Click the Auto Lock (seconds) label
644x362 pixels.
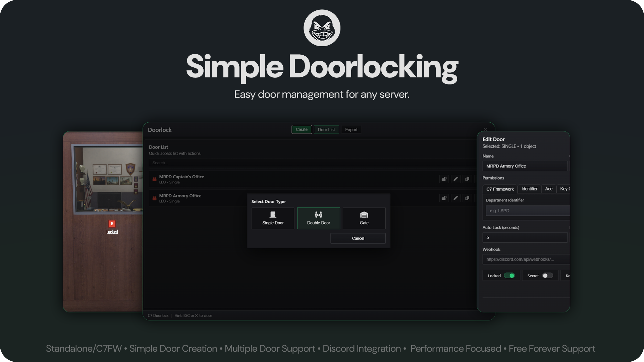(501, 227)
